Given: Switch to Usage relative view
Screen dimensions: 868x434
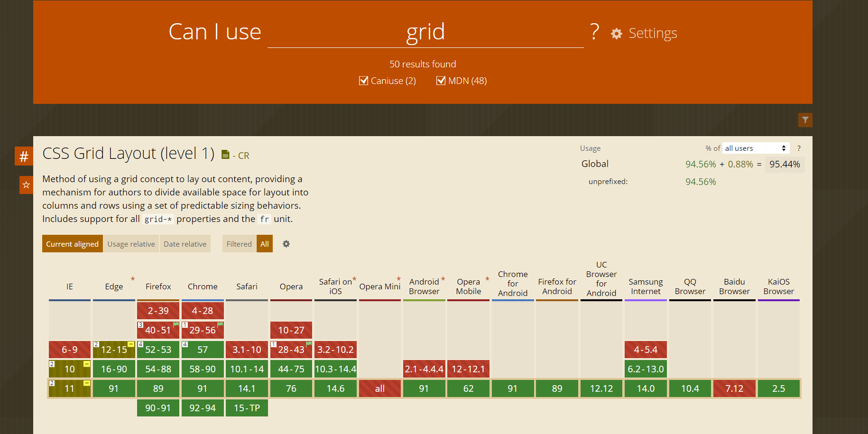Looking at the screenshot, I should click(131, 244).
